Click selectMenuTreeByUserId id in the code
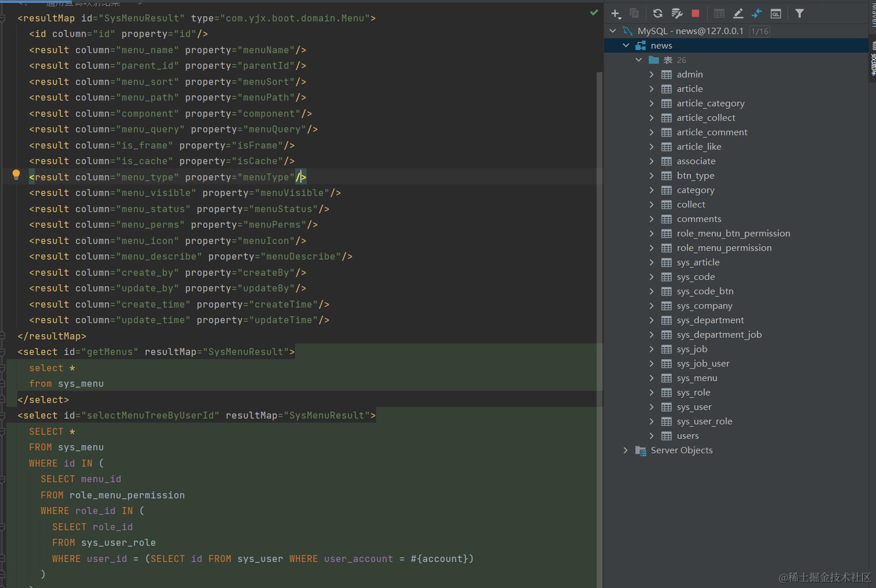The image size is (876, 588). coord(150,416)
